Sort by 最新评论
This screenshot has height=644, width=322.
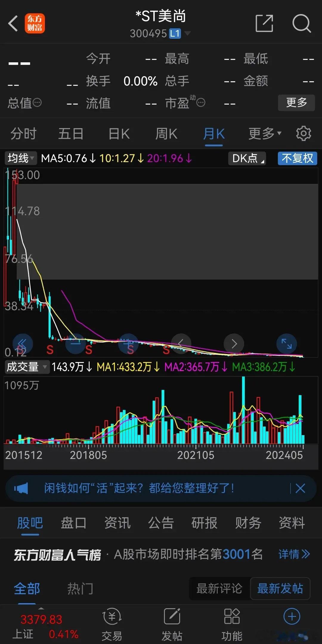(219, 589)
